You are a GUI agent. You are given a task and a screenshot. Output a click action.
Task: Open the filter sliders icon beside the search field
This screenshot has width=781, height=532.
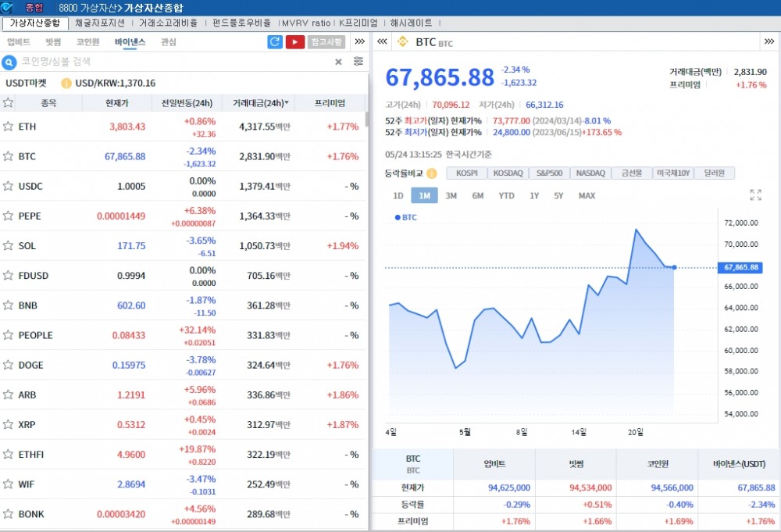click(x=358, y=61)
